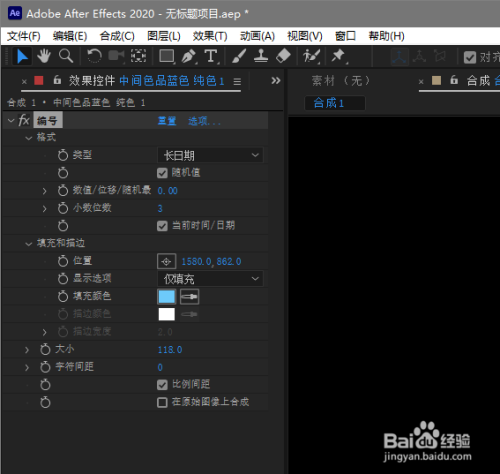Select the Eraser tool

(283, 56)
